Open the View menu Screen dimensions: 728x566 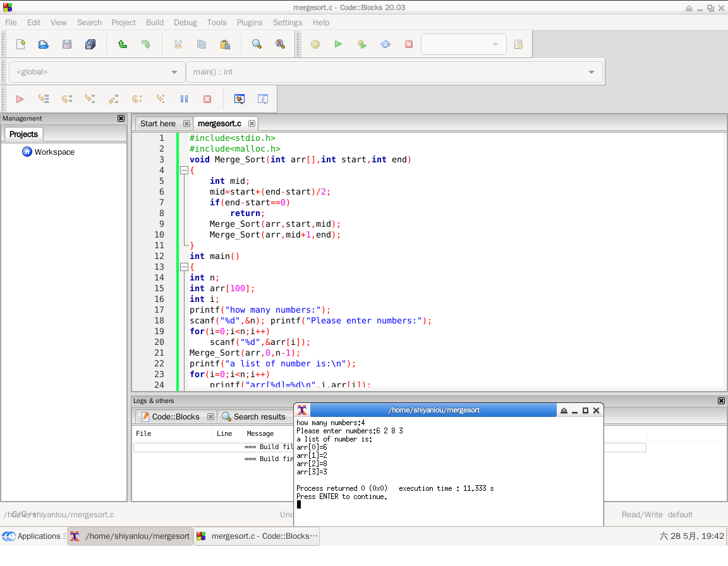click(59, 22)
